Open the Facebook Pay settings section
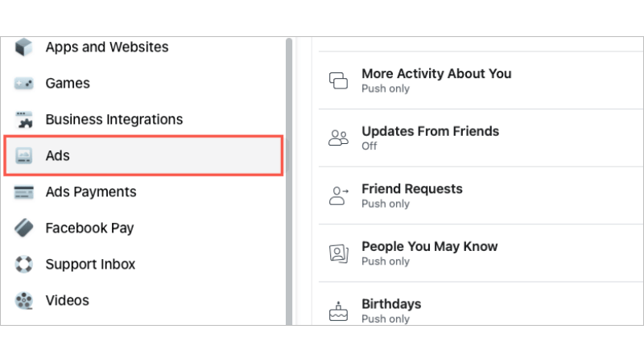 89,228
